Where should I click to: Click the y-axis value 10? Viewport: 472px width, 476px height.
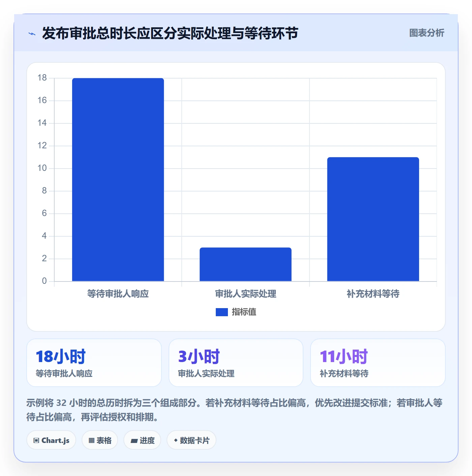[x=42, y=168]
